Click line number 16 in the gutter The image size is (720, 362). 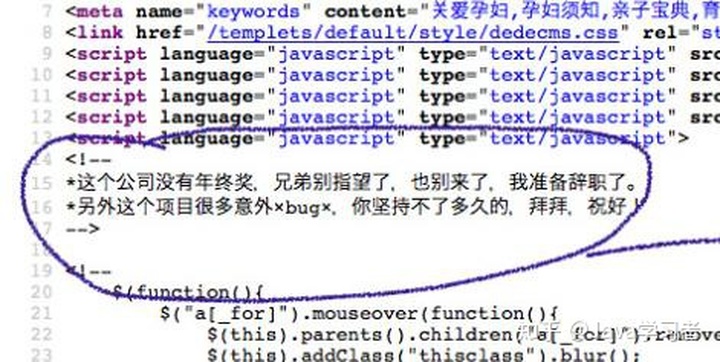coord(41,208)
